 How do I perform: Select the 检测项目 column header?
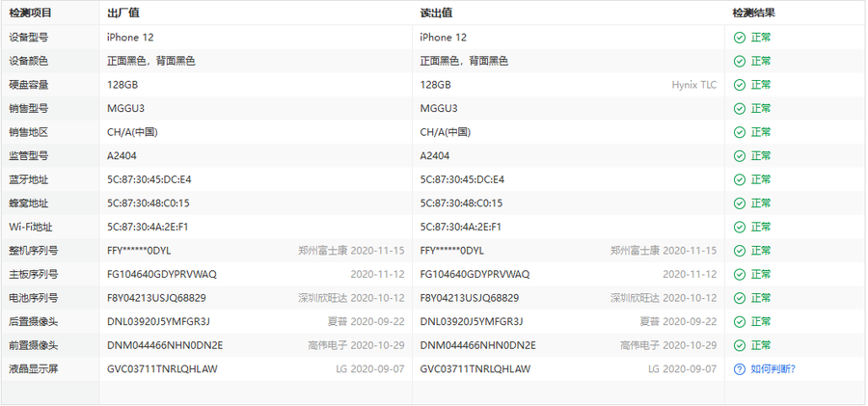[31, 14]
